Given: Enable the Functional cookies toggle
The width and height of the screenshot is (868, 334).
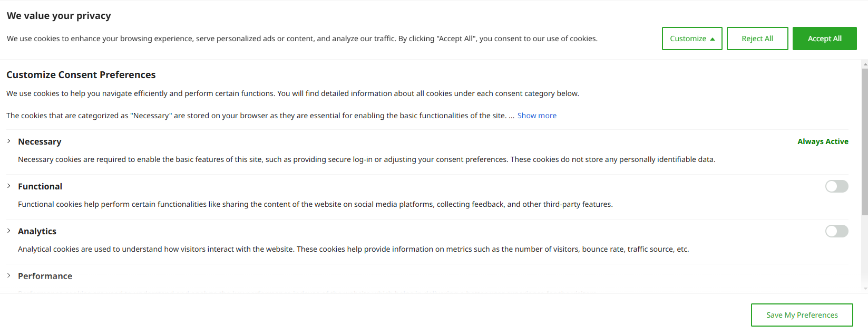Looking at the screenshot, I should click(x=836, y=186).
